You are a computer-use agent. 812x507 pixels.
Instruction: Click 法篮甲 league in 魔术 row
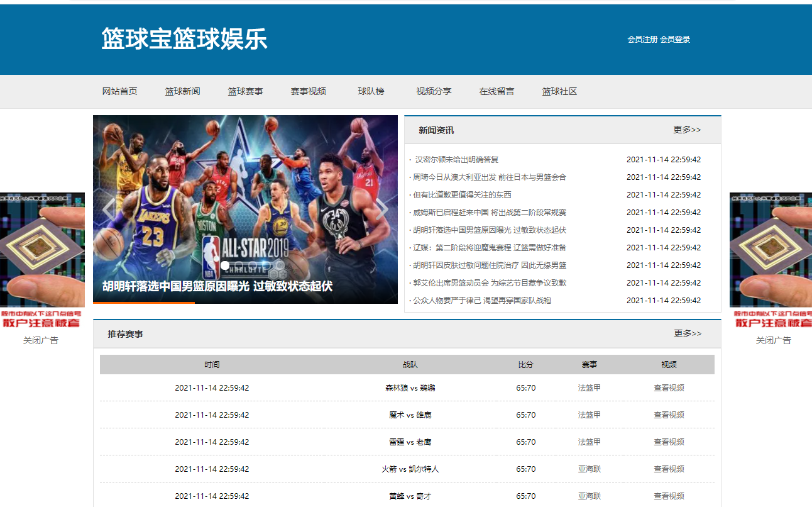click(x=590, y=415)
